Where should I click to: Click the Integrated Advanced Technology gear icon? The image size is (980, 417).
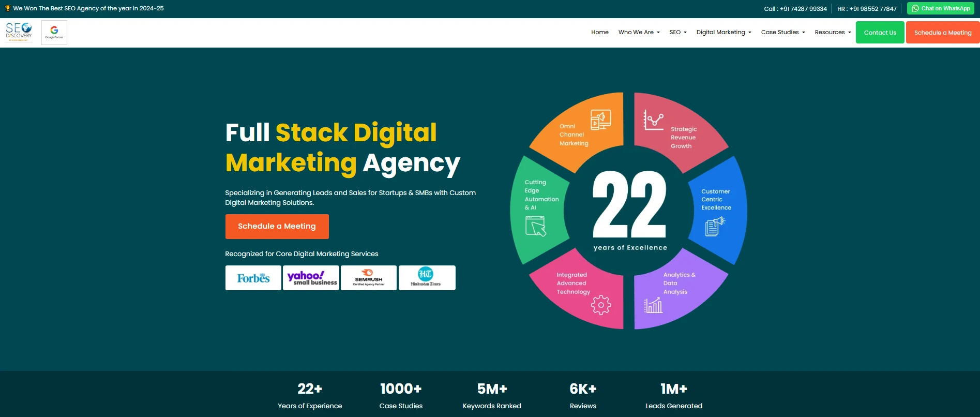tap(601, 305)
